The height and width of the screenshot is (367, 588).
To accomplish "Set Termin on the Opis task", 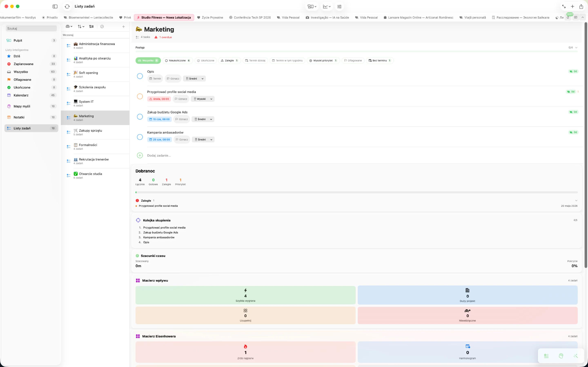I will coord(155,79).
